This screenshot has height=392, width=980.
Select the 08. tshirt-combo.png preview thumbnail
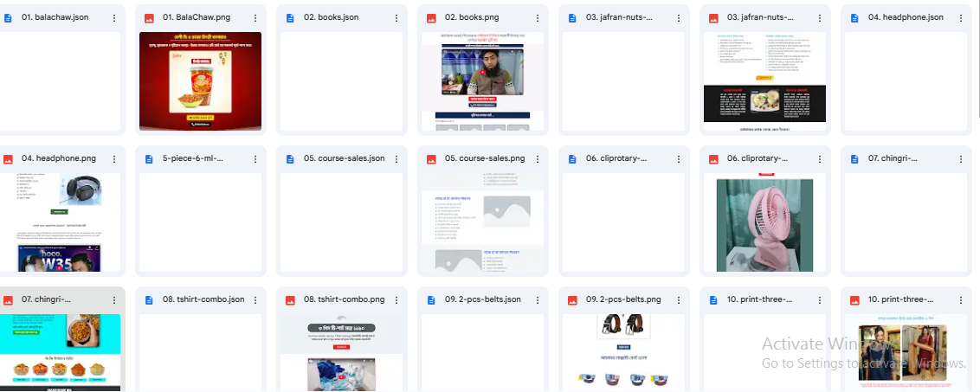click(x=341, y=352)
